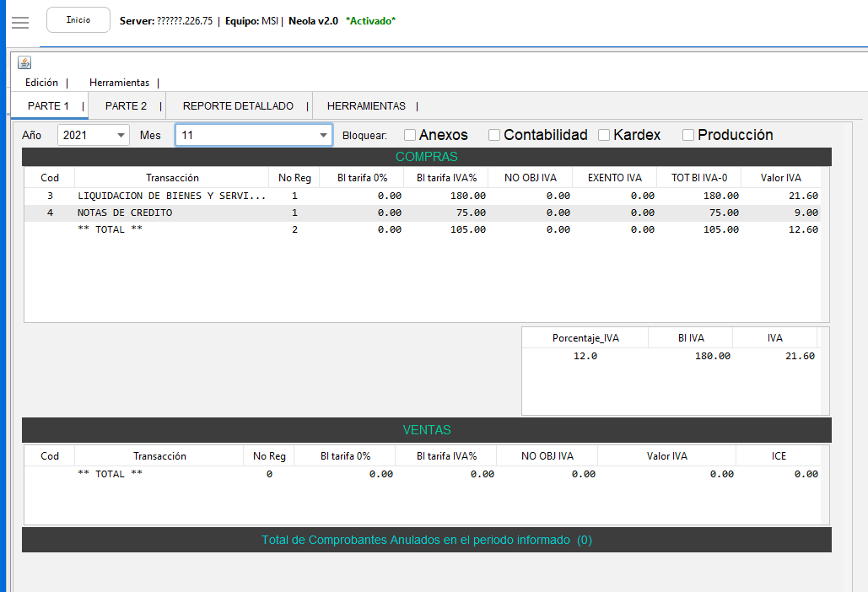Click the Java window icon
868x592 pixels.
coord(24,62)
